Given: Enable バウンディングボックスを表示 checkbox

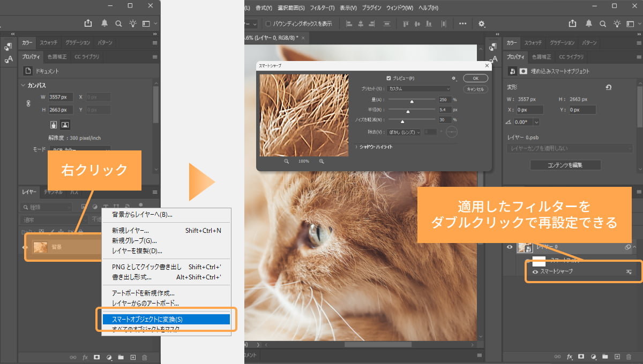Looking at the screenshot, I should (268, 24).
